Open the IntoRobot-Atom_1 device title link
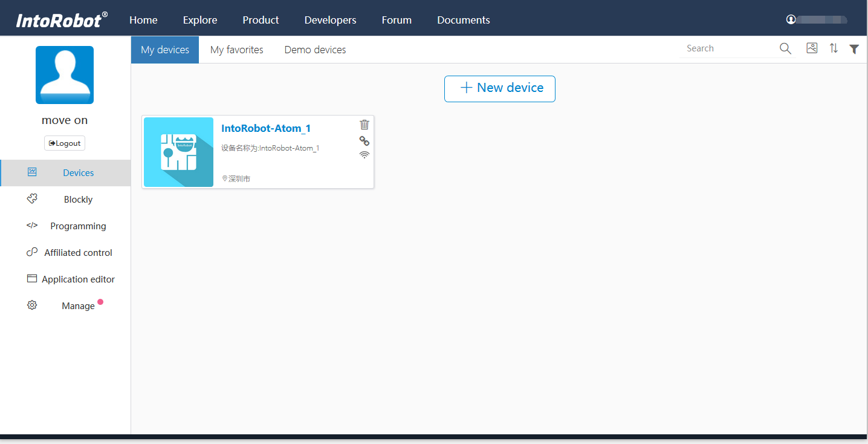Viewport: 868px width, 444px height. [266, 128]
